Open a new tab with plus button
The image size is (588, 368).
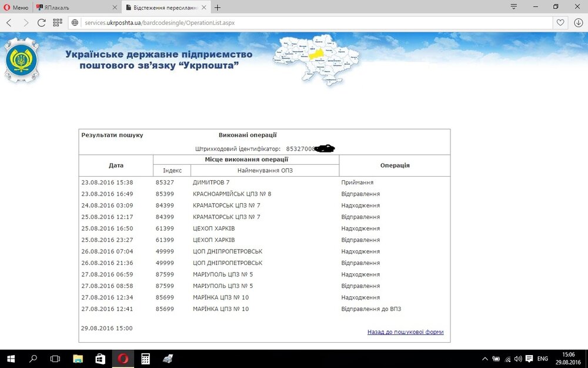coord(218,8)
